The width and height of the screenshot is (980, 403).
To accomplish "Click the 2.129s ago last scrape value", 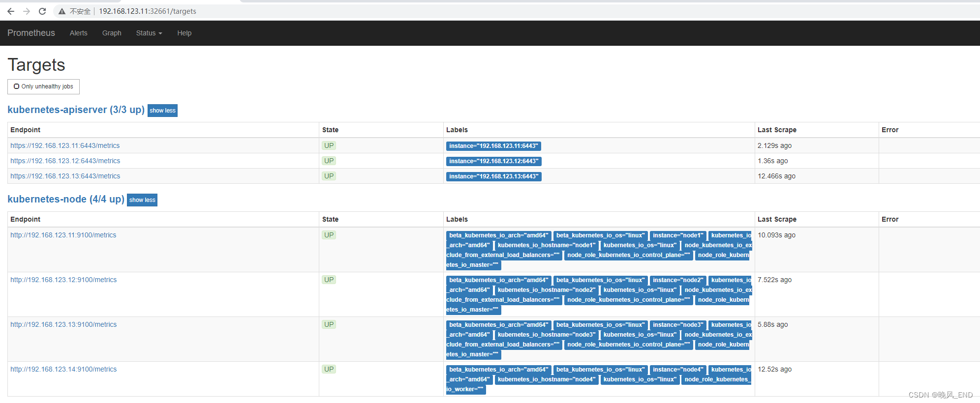I will click(x=774, y=145).
